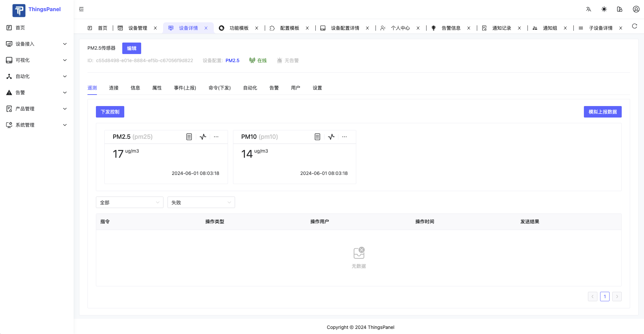Expand 系统管理 sidebar menu
This screenshot has width=644, height=334.
[37, 125]
